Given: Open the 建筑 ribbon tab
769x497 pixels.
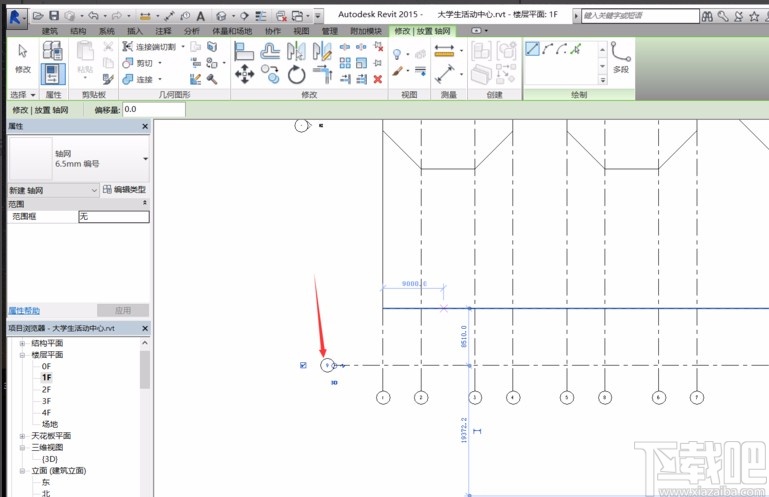Looking at the screenshot, I should 50,31.
